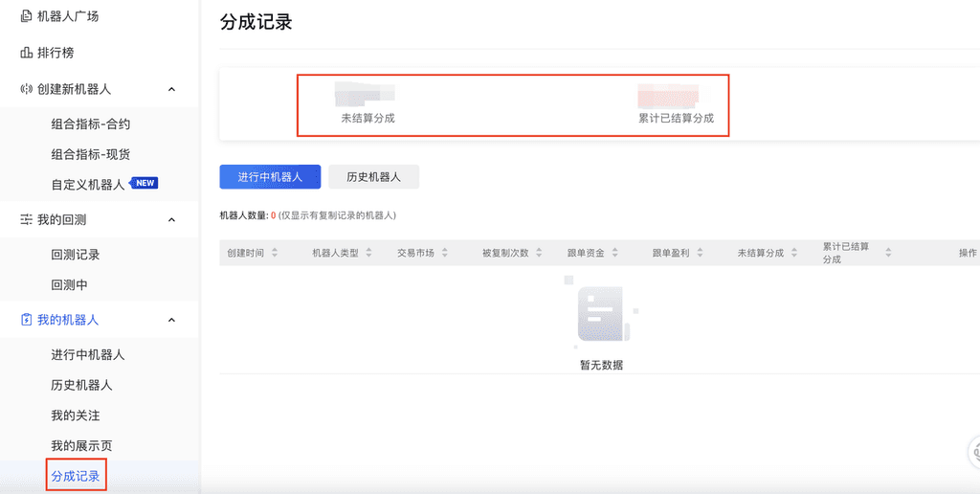Collapse the 我的机器人 section chevron
The width and height of the screenshot is (980, 494).
point(172,320)
